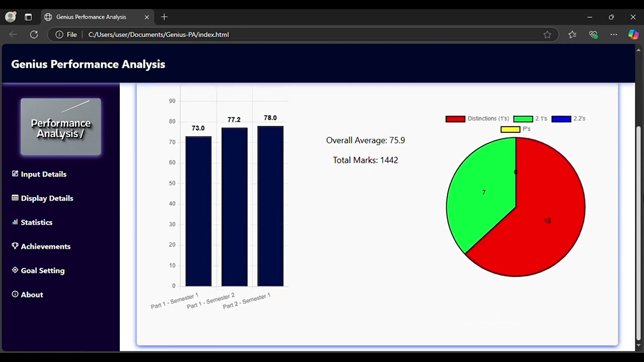Toggle the green 2.1's legend swatch

coord(523,119)
